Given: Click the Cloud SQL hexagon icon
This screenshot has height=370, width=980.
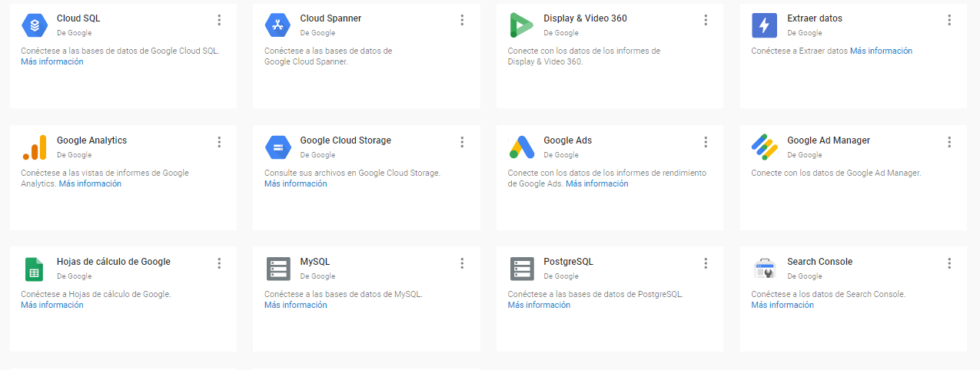Looking at the screenshot, I should (x=35, y=25).
